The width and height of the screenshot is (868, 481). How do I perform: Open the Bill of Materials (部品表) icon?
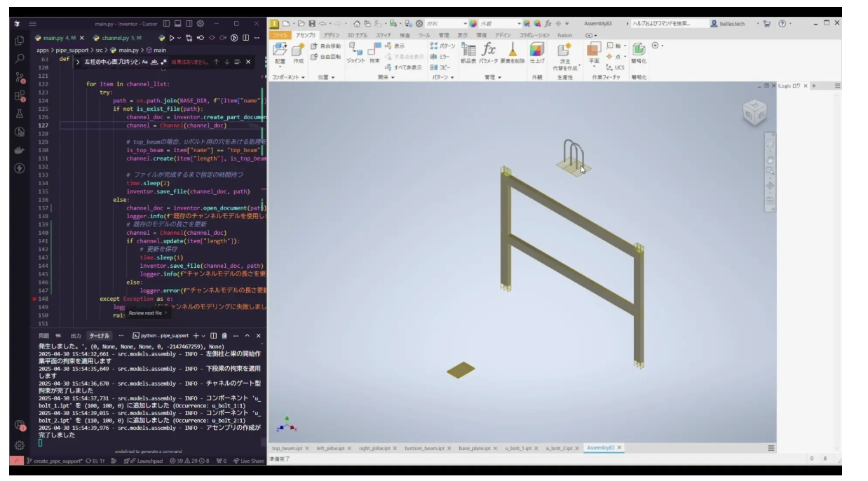(468, 53)
